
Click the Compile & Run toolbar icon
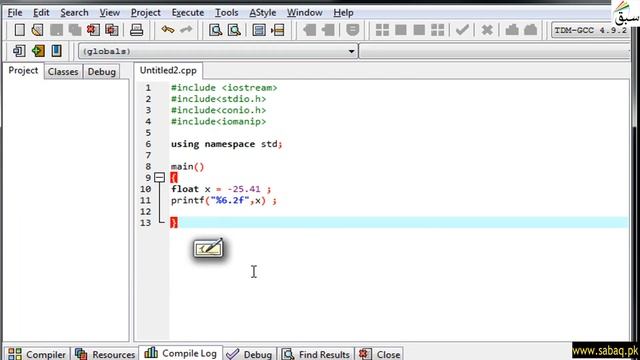pos(419,30)
